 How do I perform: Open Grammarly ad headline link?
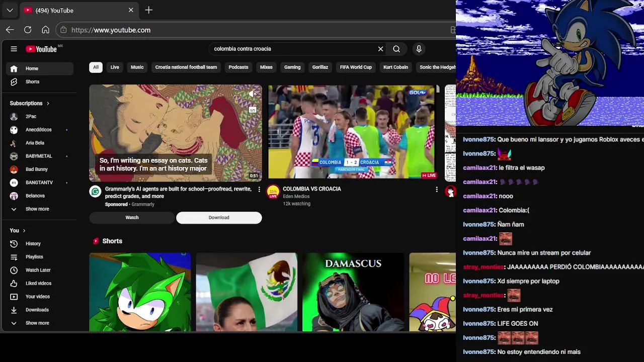pyautogui.click(x=178, y=193)
